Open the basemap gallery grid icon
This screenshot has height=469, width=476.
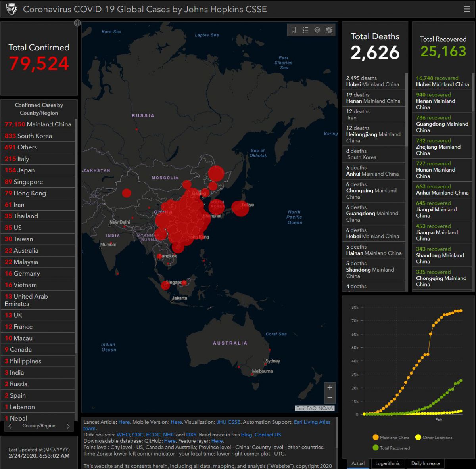[x=329, y=30]
